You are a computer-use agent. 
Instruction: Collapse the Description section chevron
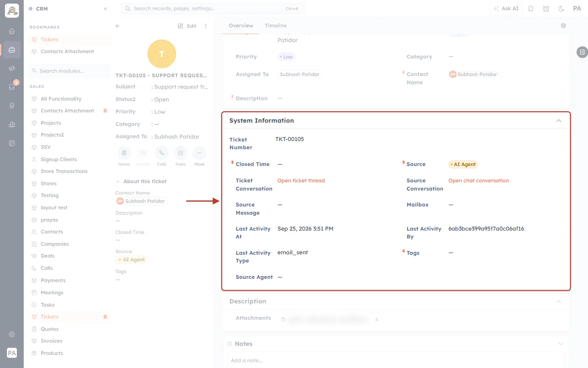tap(559, 301)
